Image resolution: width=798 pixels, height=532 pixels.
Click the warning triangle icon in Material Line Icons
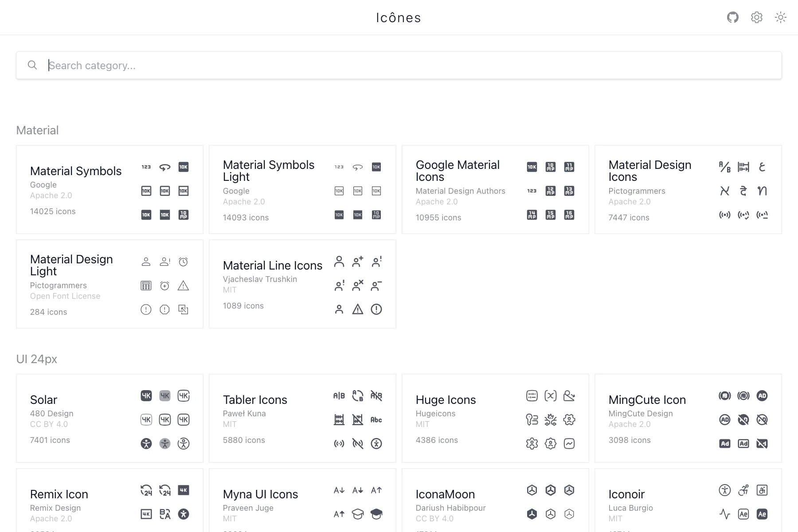[x=357, y=309]
